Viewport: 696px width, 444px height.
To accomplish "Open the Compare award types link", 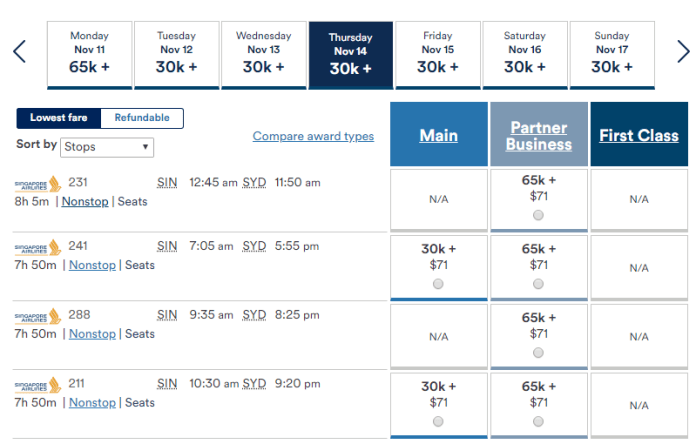I will point(313,136).
